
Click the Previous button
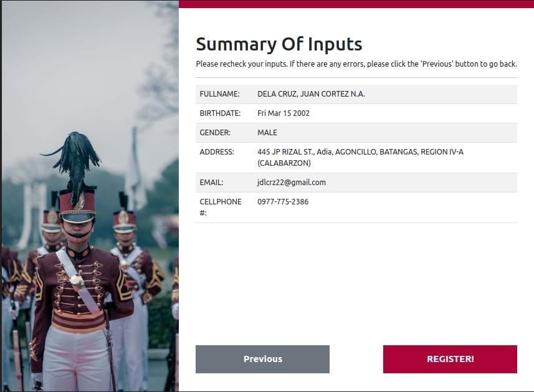(262, 359)
